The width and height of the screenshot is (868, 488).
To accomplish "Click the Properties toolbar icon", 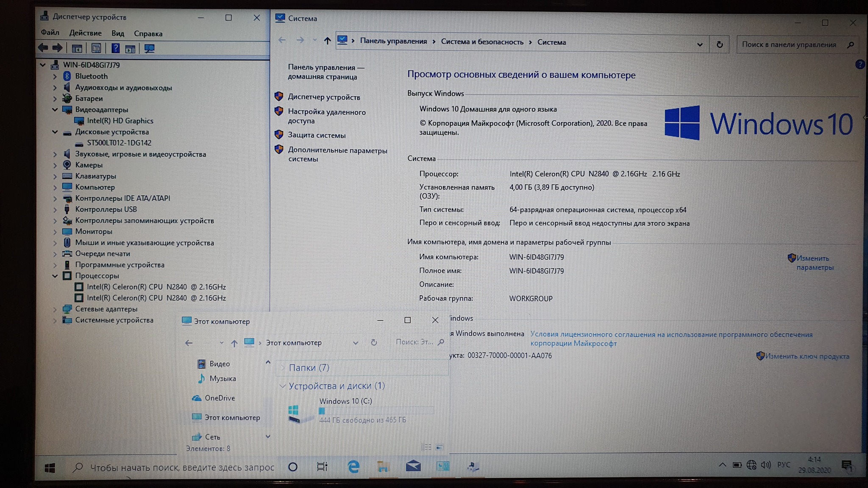I will coord(96,48).
